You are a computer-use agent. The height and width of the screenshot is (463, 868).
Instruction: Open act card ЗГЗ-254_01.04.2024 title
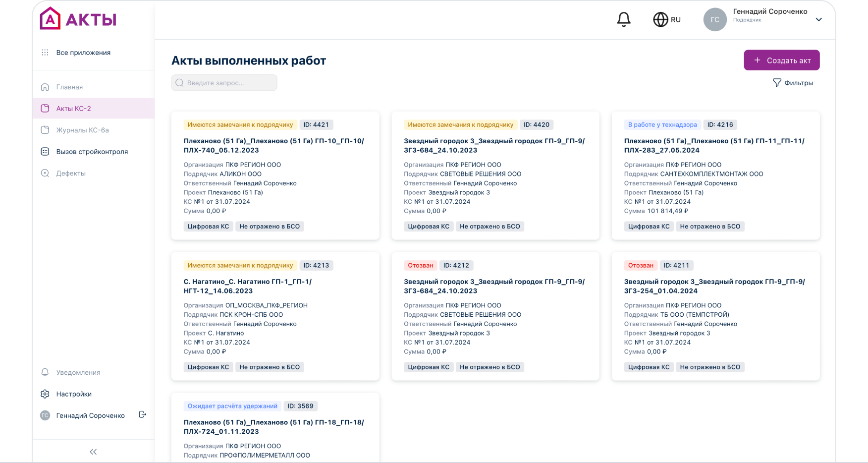tap(714, 287)
